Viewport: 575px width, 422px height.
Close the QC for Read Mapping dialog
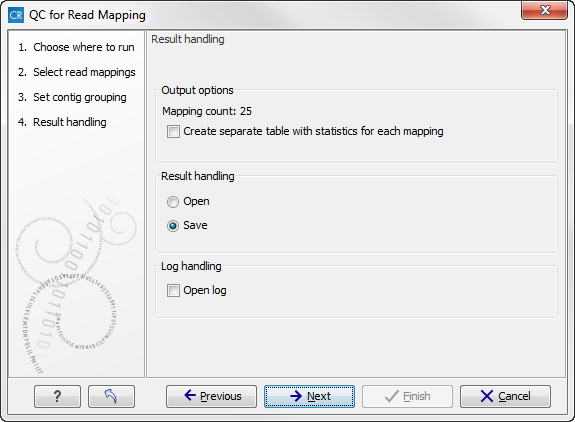(545, 11)
